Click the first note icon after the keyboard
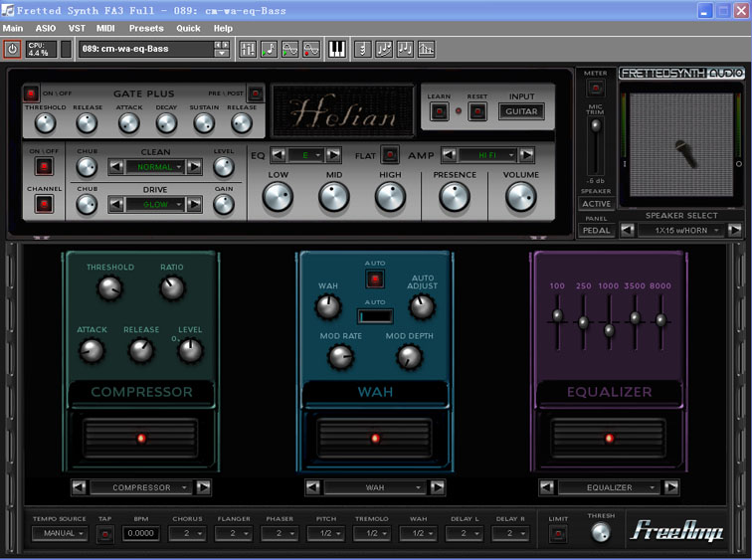752x560 pixels. tap(362, 49)
